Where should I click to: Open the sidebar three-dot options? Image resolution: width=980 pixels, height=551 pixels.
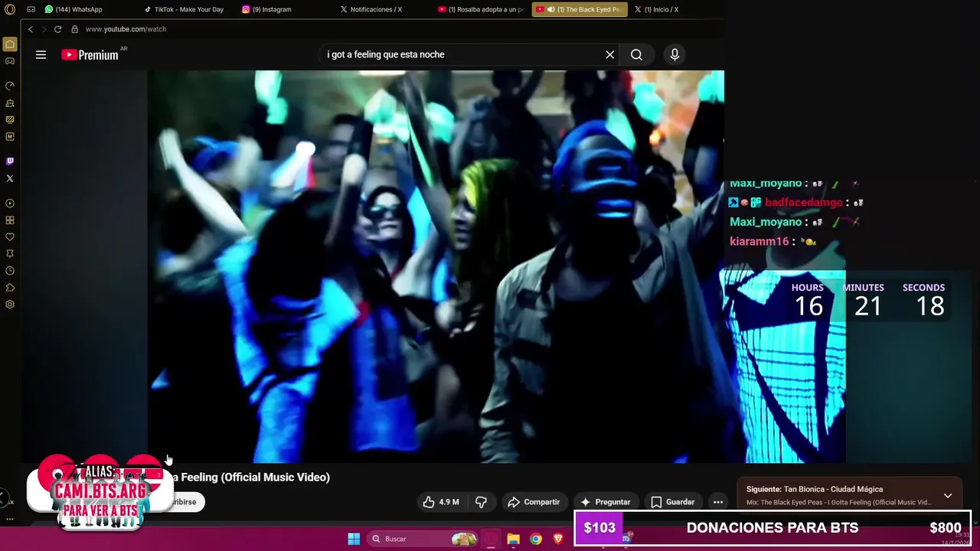click(10, 519)
